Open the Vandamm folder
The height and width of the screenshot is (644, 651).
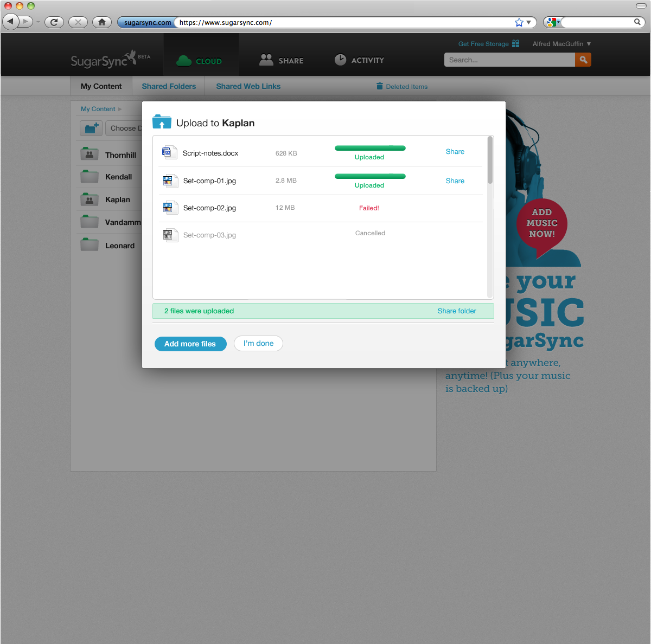(x=123, y=222)
